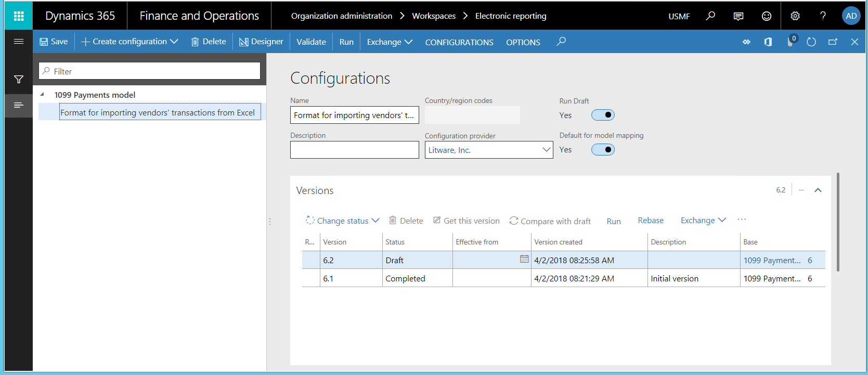Collapse the Versions section chevron

click(818, 190)
